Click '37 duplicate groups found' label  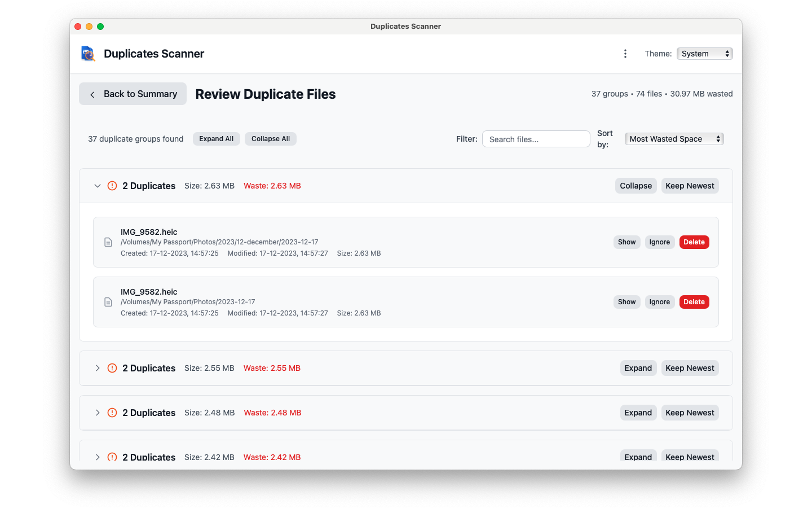click(x=136, y=139)
